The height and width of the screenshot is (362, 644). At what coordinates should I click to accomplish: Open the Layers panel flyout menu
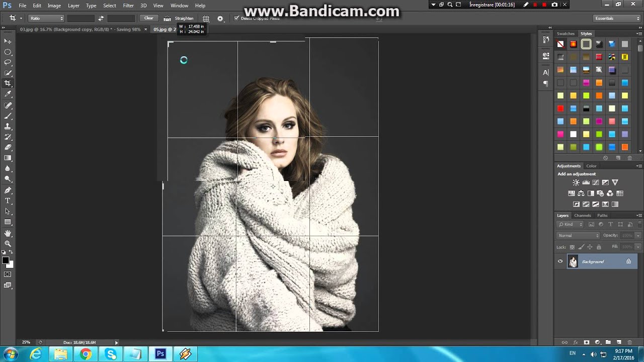[639, 215]
